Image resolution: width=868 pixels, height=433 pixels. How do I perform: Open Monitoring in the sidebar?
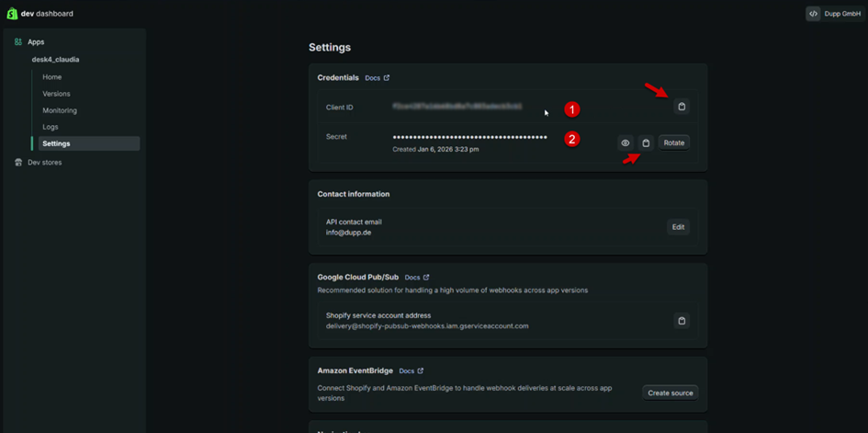pyautogui.click(x=60, y=110)
